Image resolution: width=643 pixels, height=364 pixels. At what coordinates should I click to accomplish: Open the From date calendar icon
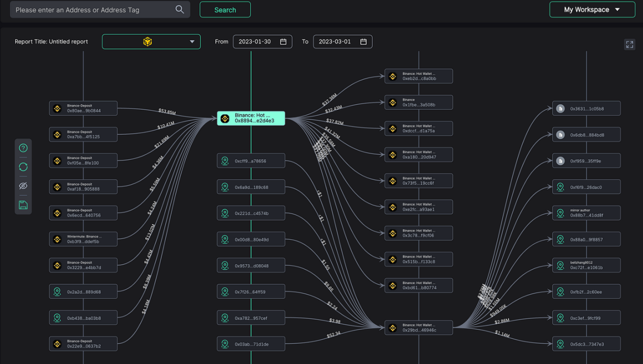[283, 42]
